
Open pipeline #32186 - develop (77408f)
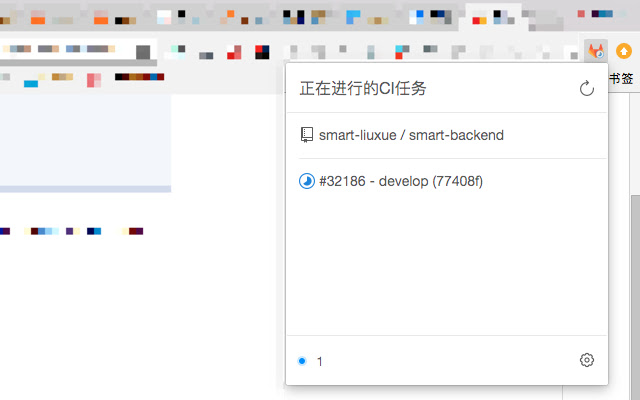(401, 181)
